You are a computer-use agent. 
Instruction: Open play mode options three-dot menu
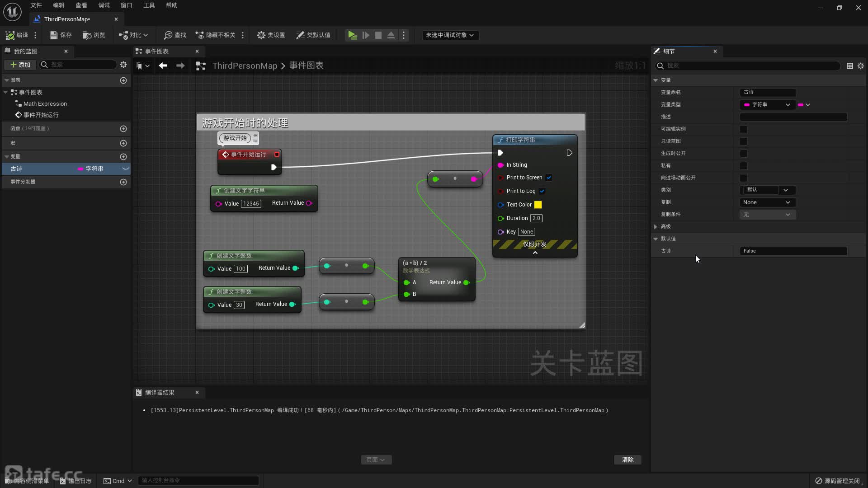tap(404, 35)
